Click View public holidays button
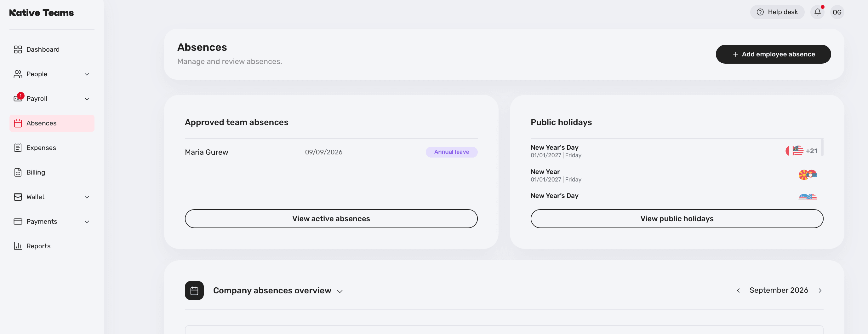Image resolution: width=868 pixels, height=334 pixels. (677, 219)
